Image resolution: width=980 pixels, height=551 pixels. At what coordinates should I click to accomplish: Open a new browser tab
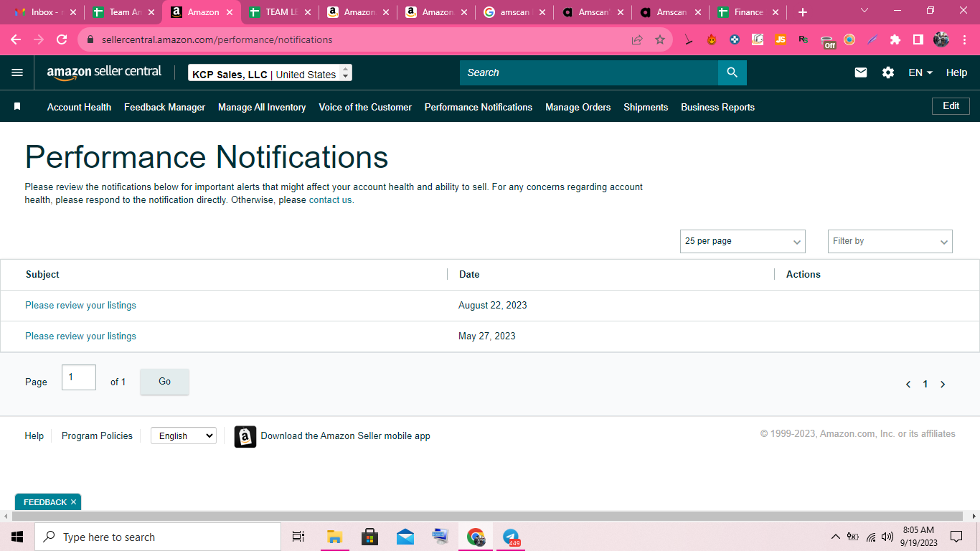pos(803,12)
